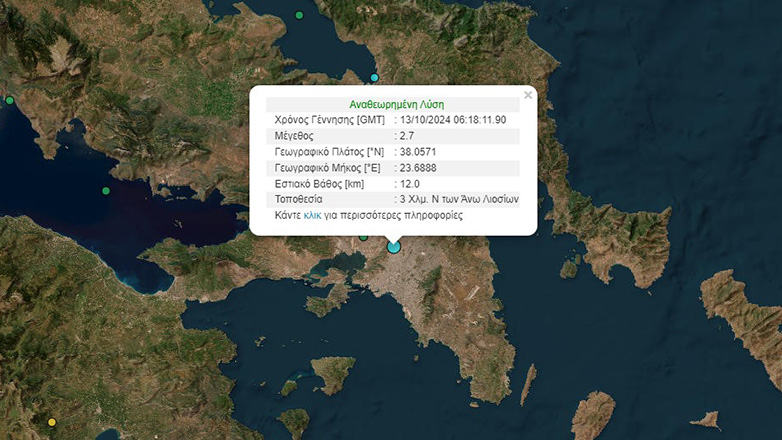Click the 'Χρόνος Γέννησης [GMT]' label

tap(330, 120)
